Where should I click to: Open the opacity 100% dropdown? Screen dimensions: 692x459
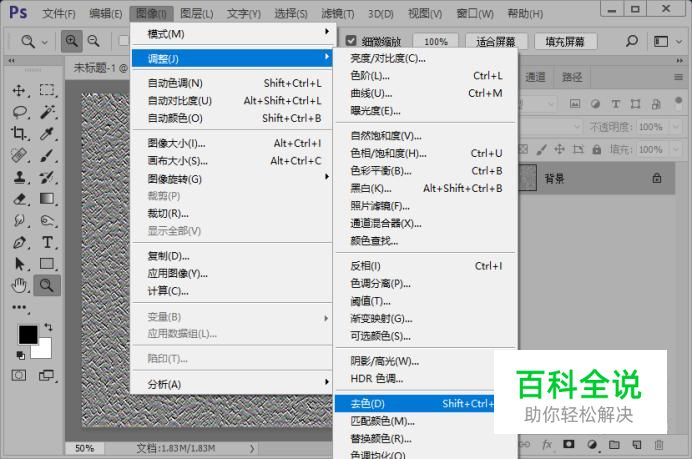point(675,127)
